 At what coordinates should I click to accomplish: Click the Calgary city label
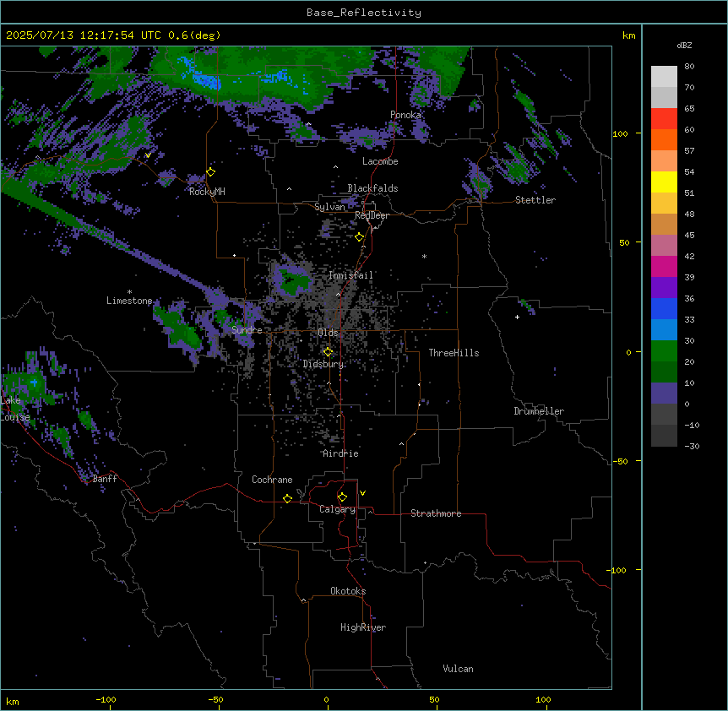tap(337, 509)
